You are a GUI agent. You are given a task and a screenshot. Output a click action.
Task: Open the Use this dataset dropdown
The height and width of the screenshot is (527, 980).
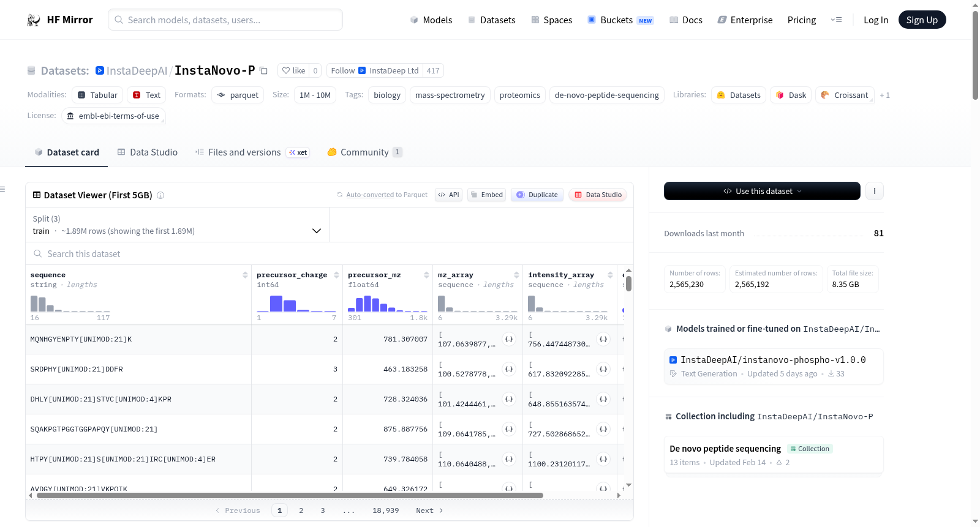pos(762,191)
